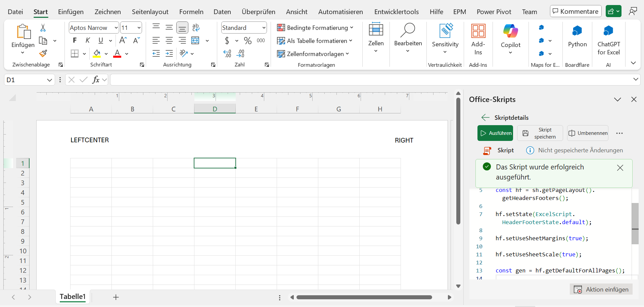Apply percent style format
This screenshot has width=644, height=307.
tap(248, 40)
